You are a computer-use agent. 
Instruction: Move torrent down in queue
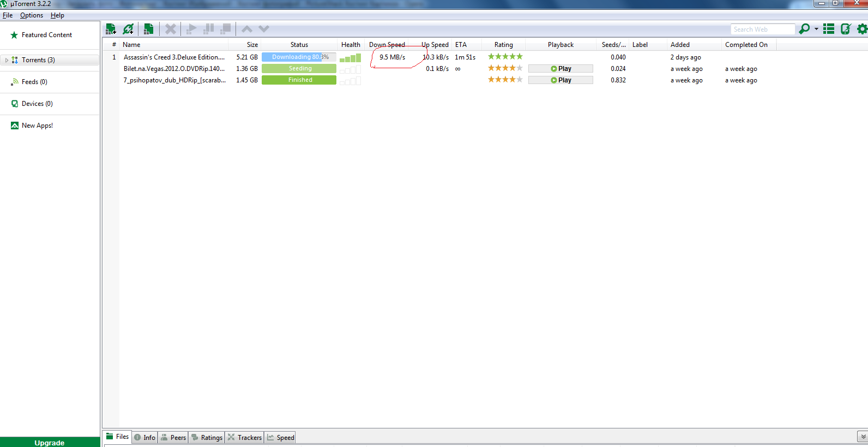(264, 29)
